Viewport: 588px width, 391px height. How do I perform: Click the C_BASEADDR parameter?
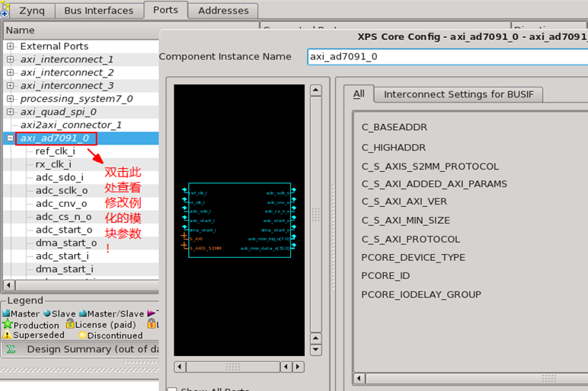(394, 127)
